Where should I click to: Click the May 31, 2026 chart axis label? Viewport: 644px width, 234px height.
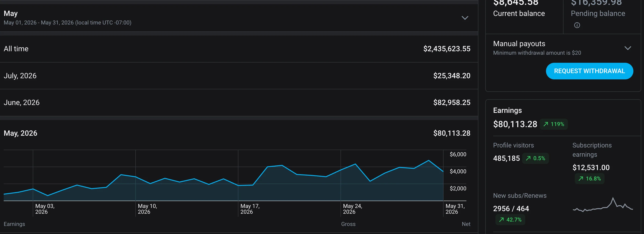coord(455,209)
